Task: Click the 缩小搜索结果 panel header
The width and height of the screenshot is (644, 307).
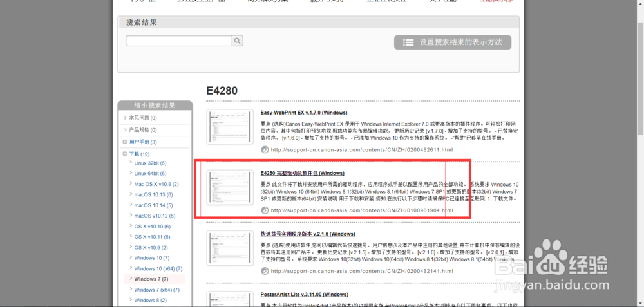Action: coord(155,106)
